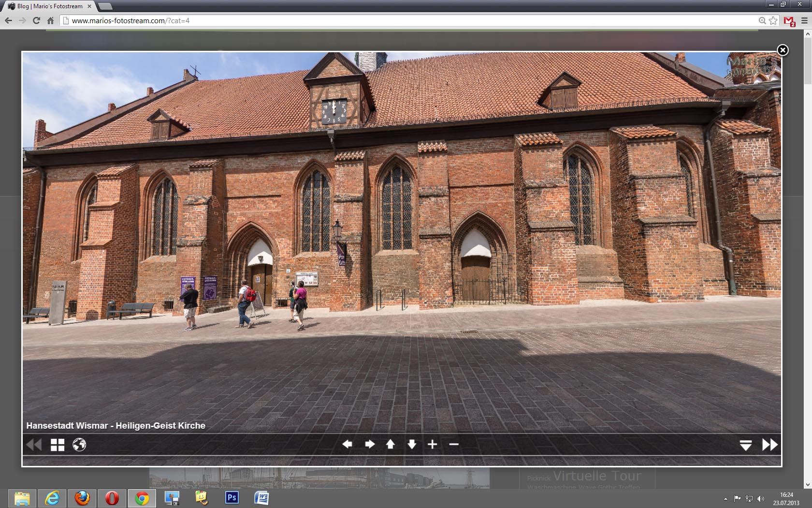Viewport: 812px width, 508px height.
Task: Zoom out the panorama with the minus icon
Action: [x=454, y=444]
